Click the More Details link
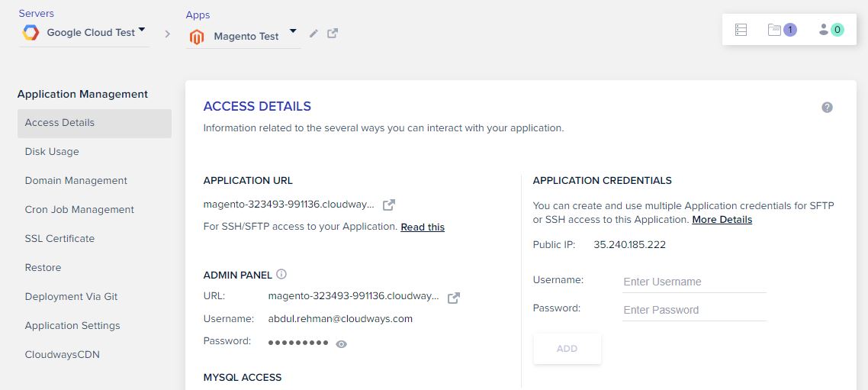This screenshot has height=390, width=868. [722, 220]
